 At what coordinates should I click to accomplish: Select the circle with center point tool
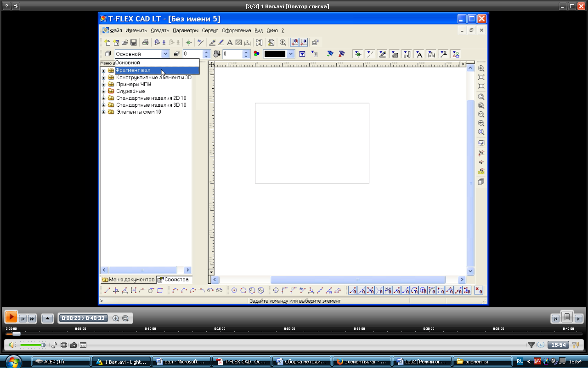coord(234,290)
